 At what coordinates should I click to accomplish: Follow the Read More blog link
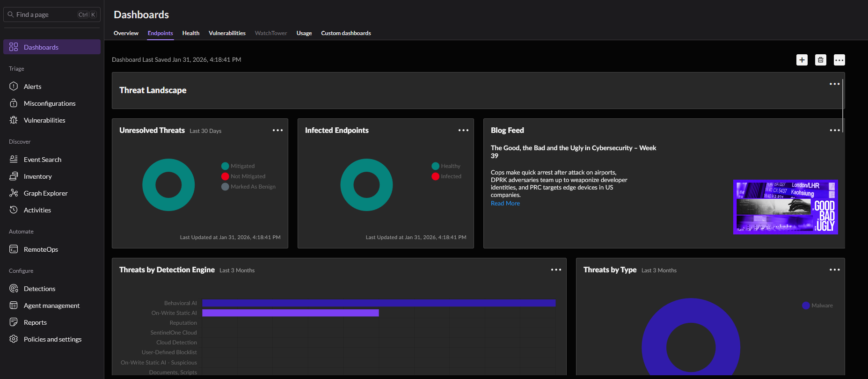[505, 204]
